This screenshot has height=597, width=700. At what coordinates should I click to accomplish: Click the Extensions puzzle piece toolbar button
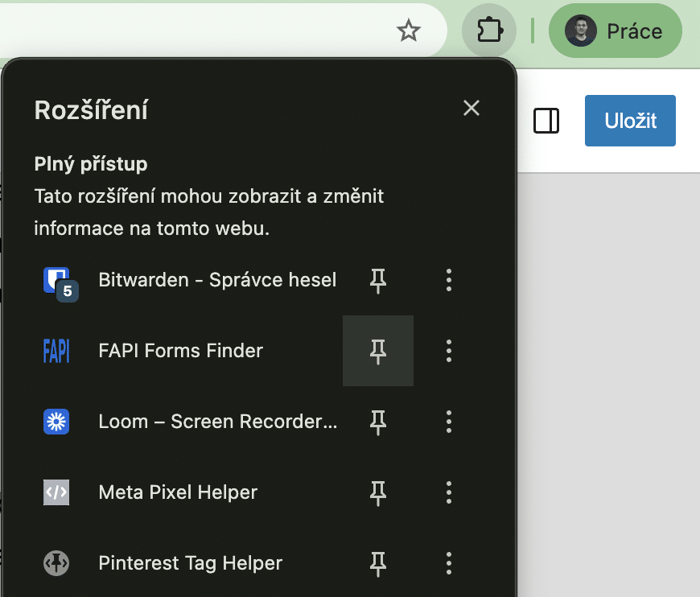click(x=488, y=31)
